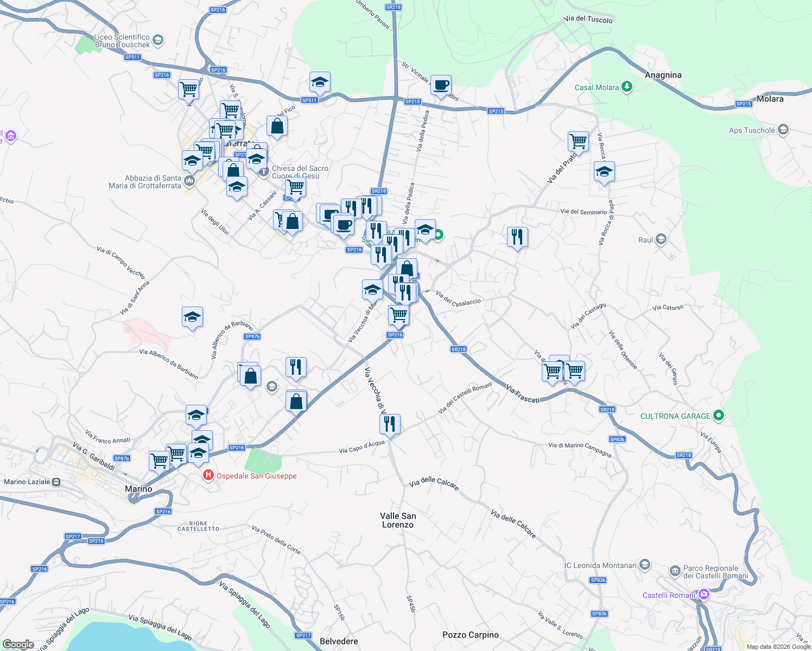Screen dimensions: 812x651
Task: Click the Google logo in the bottom corner
Action: pos(18,644)
